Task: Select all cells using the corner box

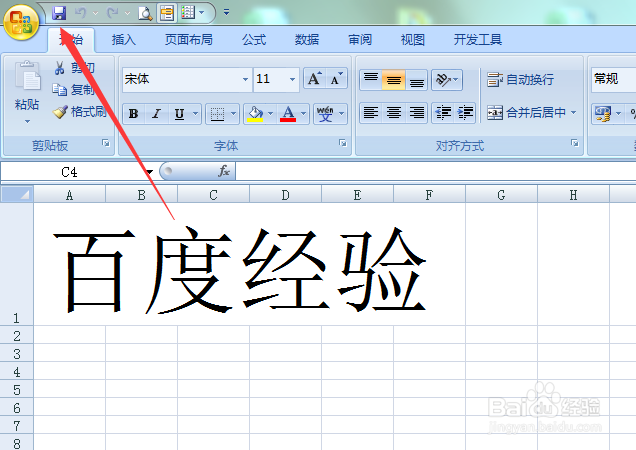Action: (x=17, y=194)
